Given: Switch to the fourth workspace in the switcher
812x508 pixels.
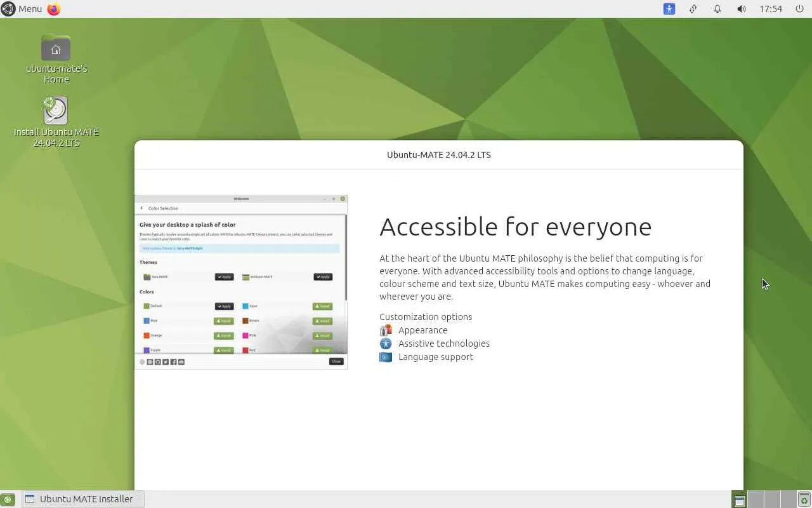Looking at the screenshot, I should click(x=788, y=500).
